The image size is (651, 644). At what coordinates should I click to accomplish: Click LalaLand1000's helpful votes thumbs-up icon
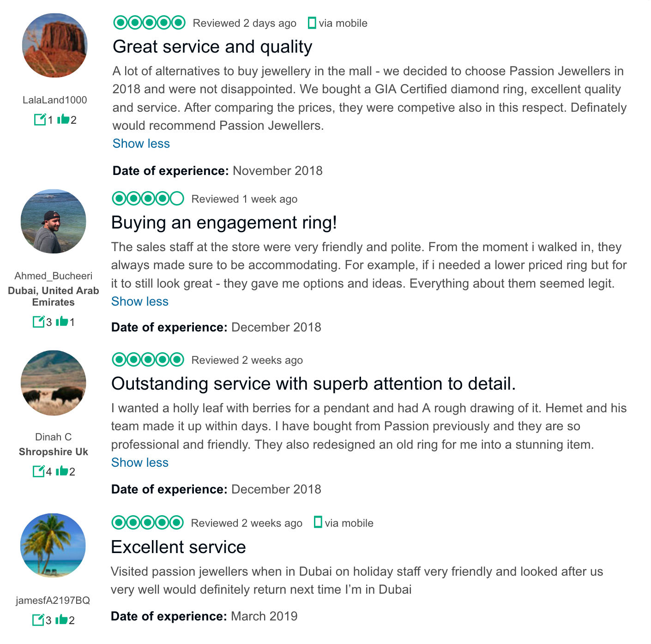[63, 120]
